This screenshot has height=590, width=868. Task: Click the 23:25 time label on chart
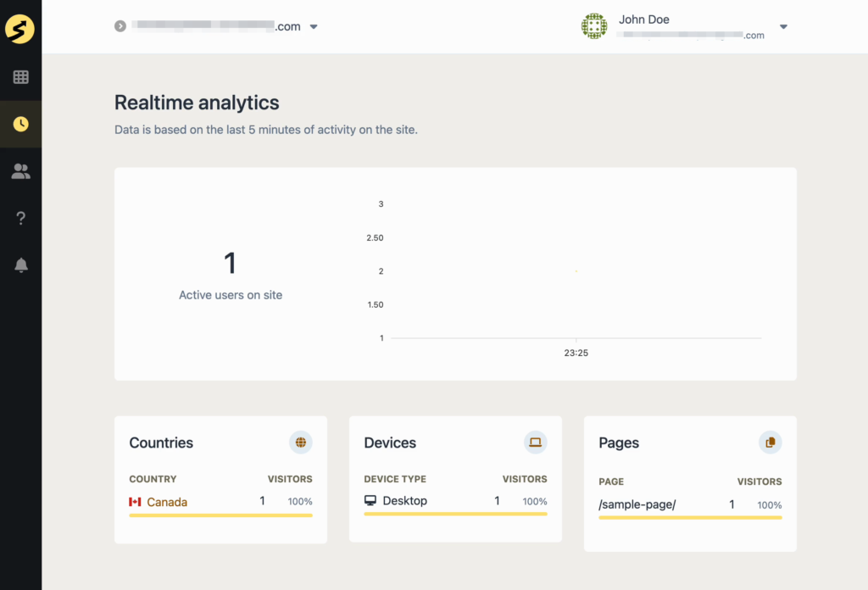pos(576,353)
